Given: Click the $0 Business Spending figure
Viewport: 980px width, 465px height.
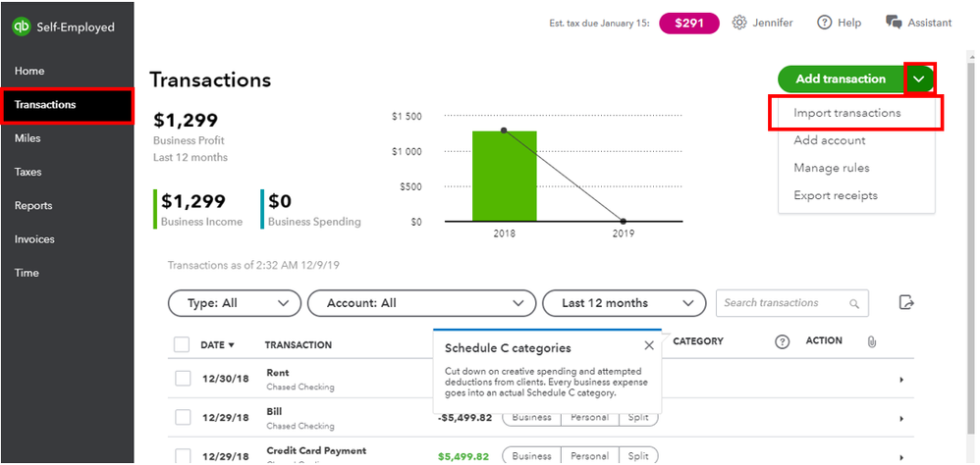Looking at the screenshot, I should [280, 201].
